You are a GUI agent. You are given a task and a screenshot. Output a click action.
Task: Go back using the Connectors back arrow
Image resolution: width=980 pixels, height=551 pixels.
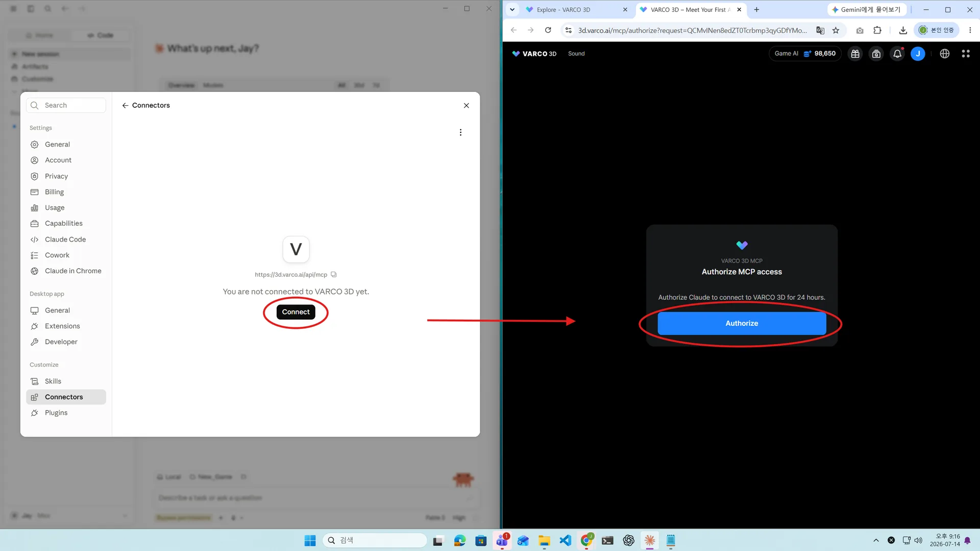pos(125,105)
